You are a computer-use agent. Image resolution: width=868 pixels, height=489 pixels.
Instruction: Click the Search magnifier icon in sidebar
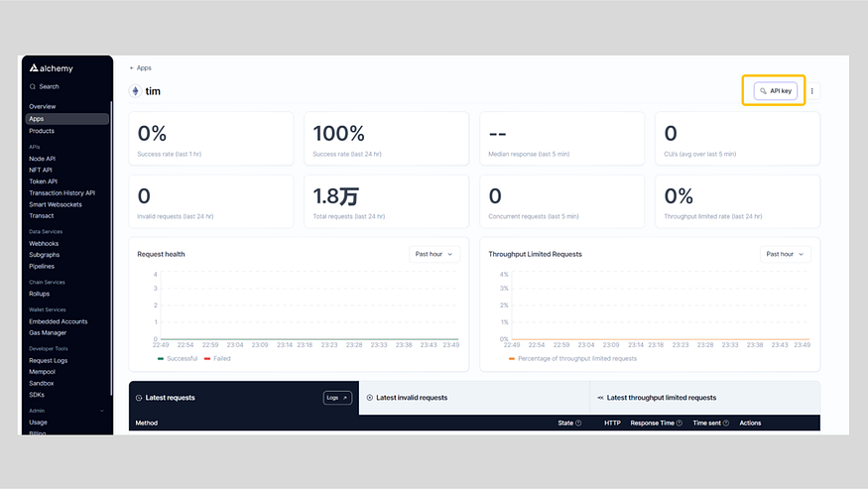point(33,86)
